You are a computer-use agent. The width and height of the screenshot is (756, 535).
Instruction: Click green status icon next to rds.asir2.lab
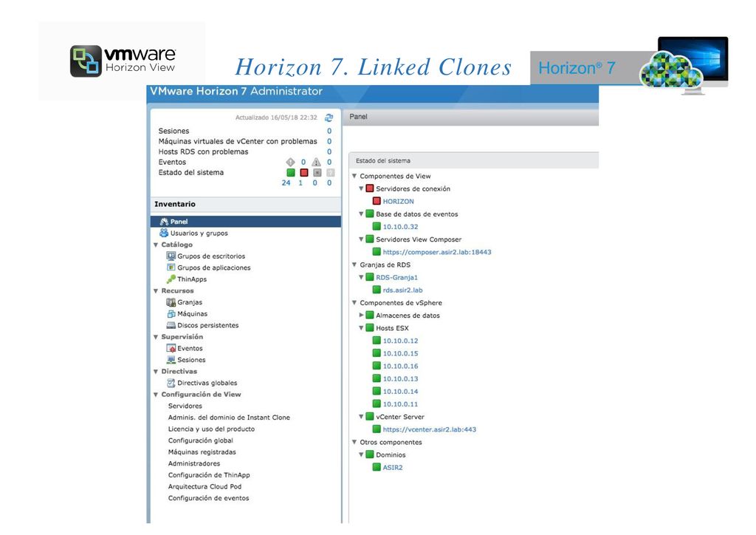click(377, 290)
